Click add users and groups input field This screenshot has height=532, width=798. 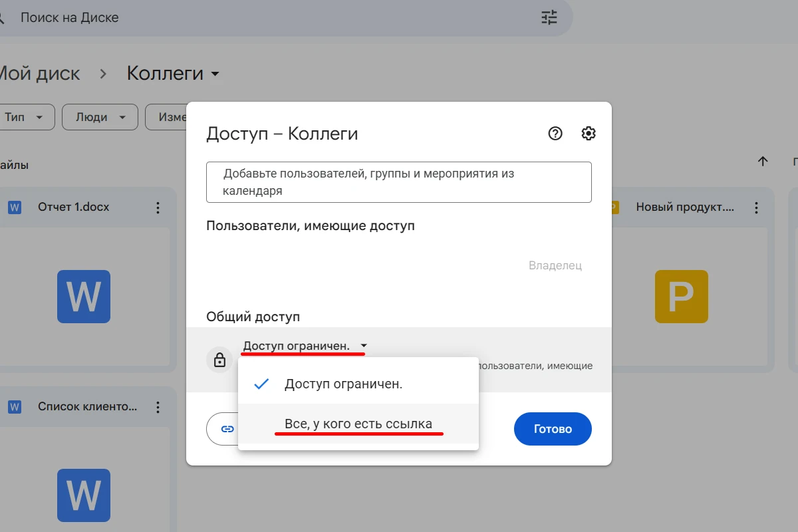click(399, 182)
